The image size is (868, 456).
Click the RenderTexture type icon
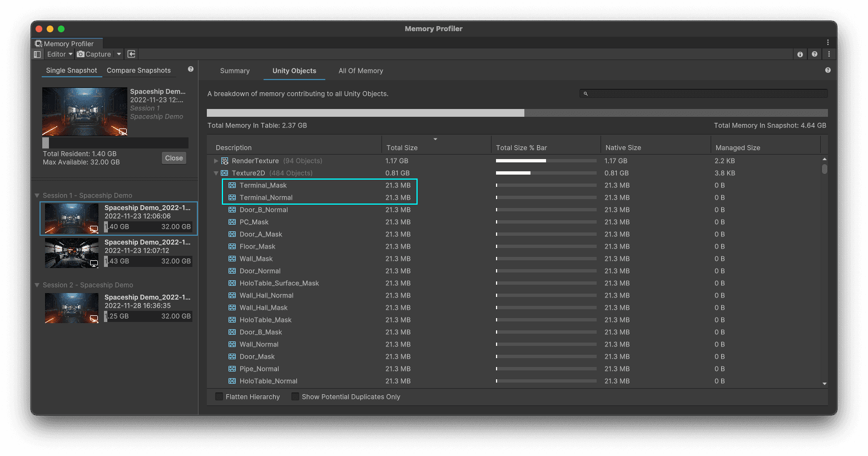click(x=225, y=161)
